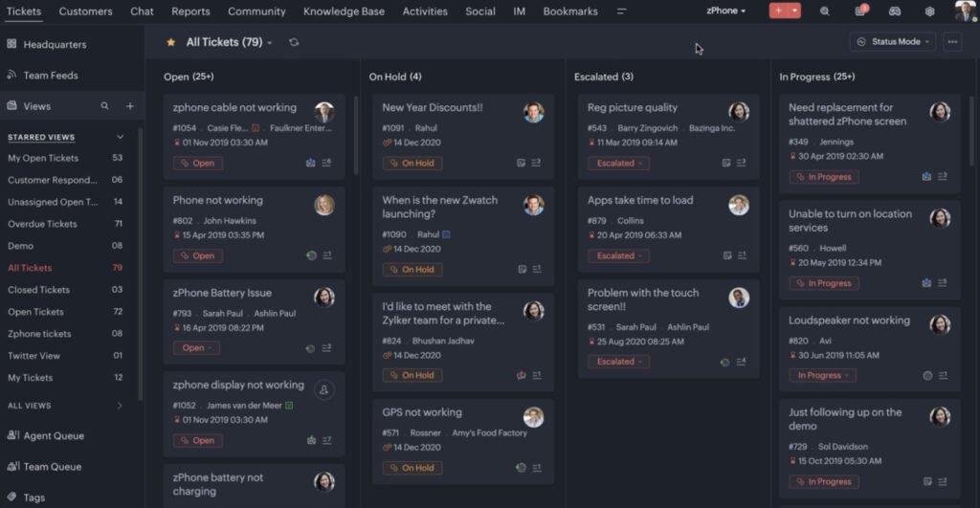Image resolution: width=980 pixels, height=508 pixels.
Task: Click the In Progress status on Just following up ticket
Action: click(x=824, y=482)
